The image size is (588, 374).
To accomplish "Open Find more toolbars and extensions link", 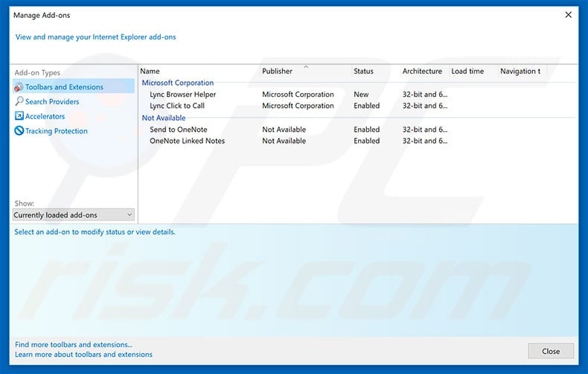I will coord(74,344).
